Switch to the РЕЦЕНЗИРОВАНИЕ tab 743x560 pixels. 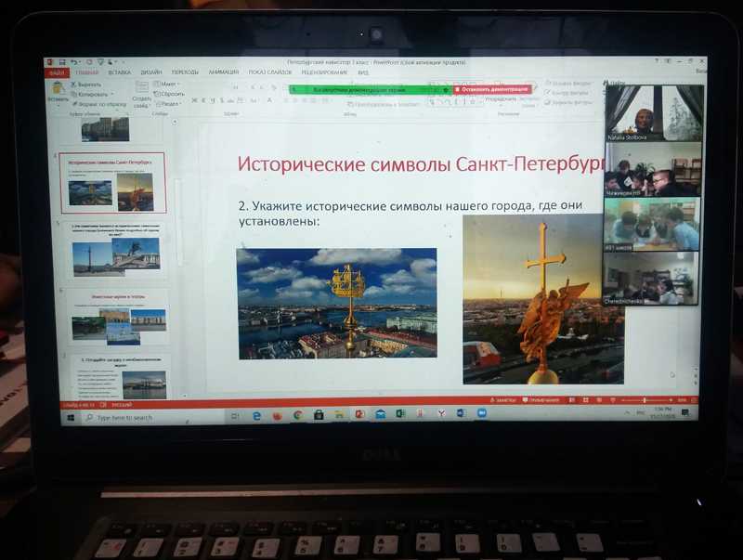coord(324,72)
